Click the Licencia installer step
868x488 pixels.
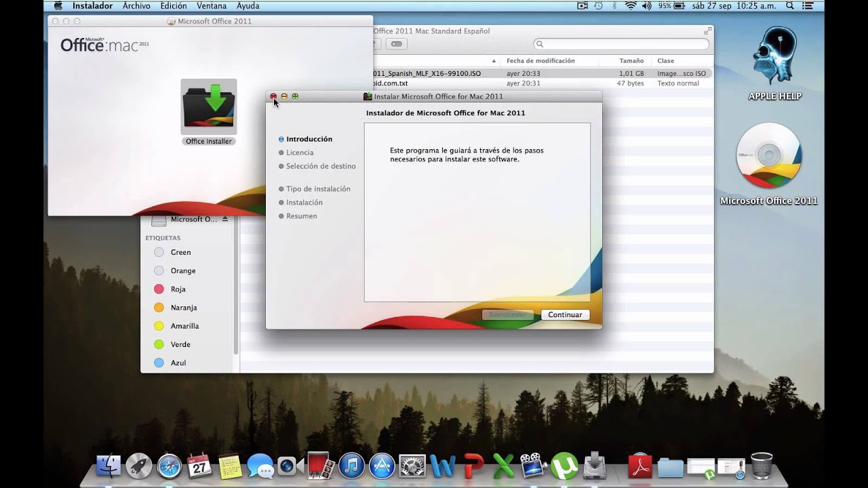pyautogui.click(x=300, y=152)
